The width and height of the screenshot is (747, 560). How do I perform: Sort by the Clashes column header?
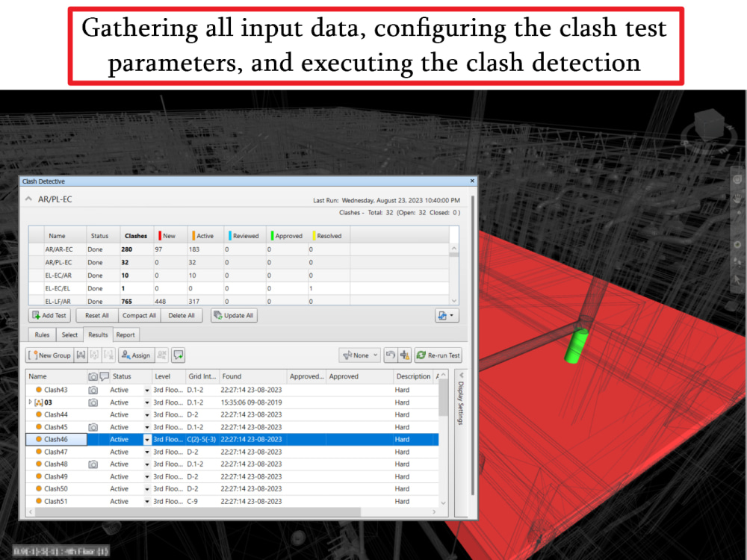click(x=136, y=236)
